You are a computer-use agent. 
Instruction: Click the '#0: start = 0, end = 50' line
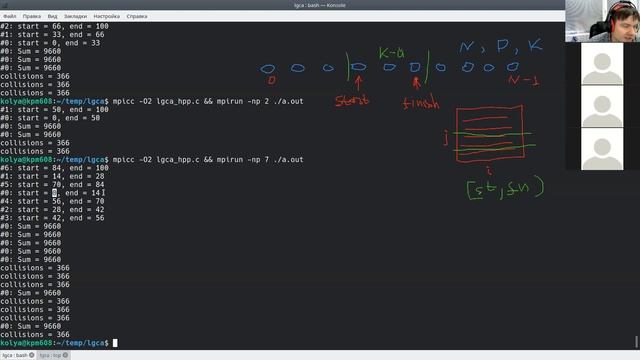tap(50, 118)
